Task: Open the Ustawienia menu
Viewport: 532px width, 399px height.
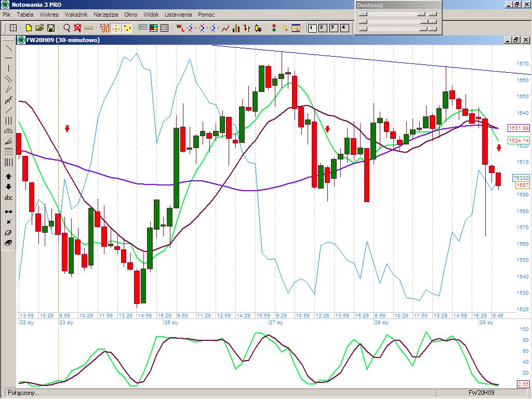Action: pyautogui.click(x=178, y=15)
